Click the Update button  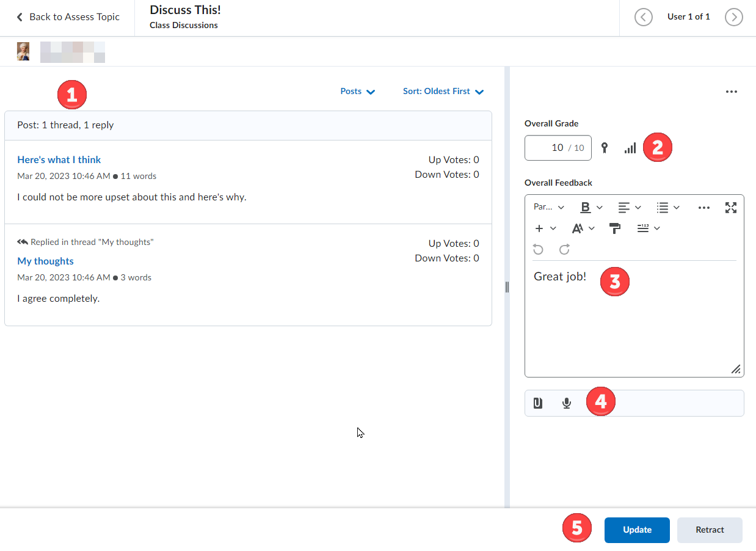pyautogui.click(x=636, y=530)
